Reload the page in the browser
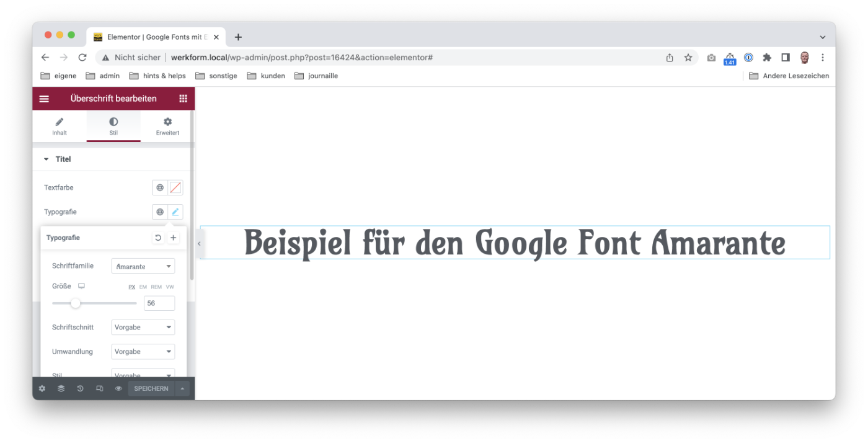 click(82, 58)
